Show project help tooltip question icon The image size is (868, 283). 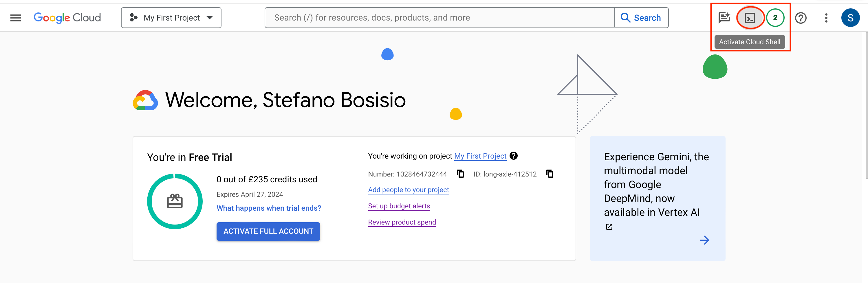pyautogui.click(x=514, y=156)
